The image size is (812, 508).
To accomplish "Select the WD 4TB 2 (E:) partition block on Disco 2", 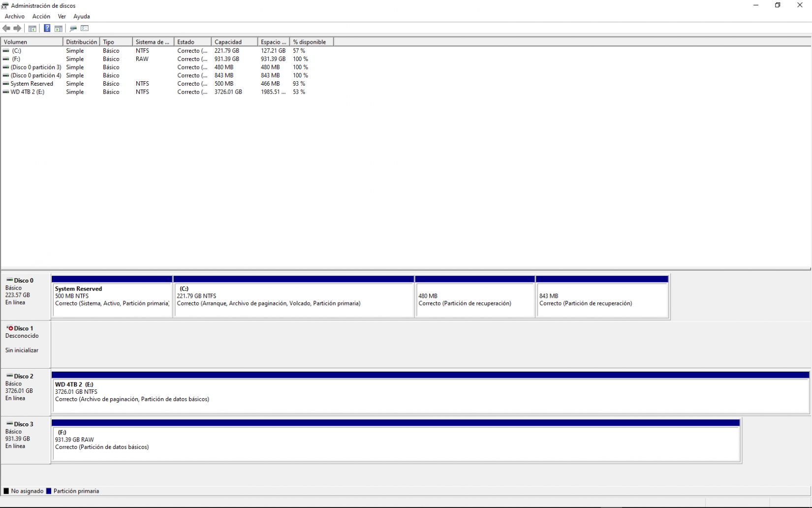I will (431, 393).
